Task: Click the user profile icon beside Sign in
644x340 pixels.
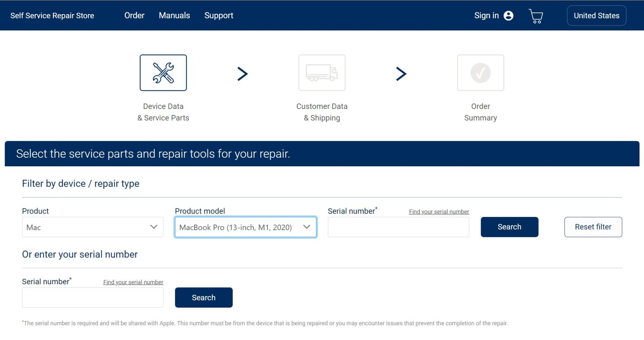Action: click(x=508, y=16)
